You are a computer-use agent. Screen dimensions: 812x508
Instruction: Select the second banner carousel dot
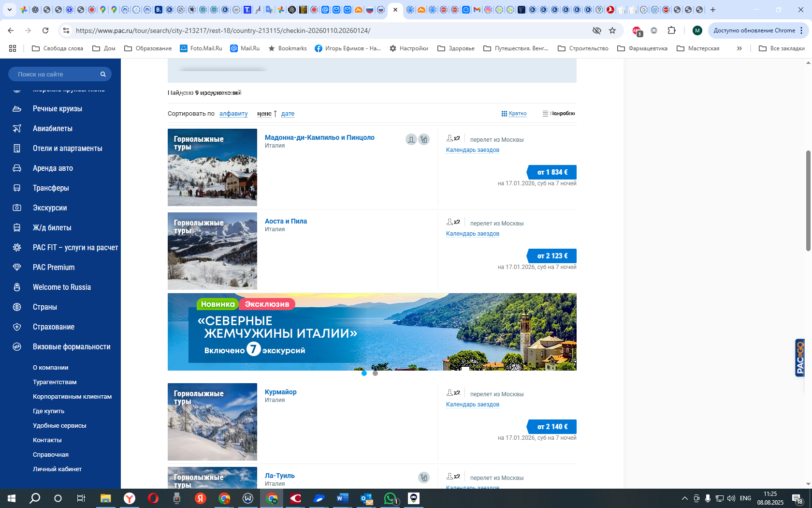[375, 373]
